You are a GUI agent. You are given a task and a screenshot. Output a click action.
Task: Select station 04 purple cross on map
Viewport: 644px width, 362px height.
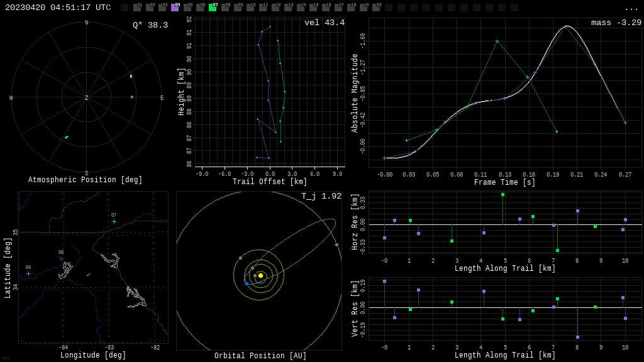(x=28, y=273)
